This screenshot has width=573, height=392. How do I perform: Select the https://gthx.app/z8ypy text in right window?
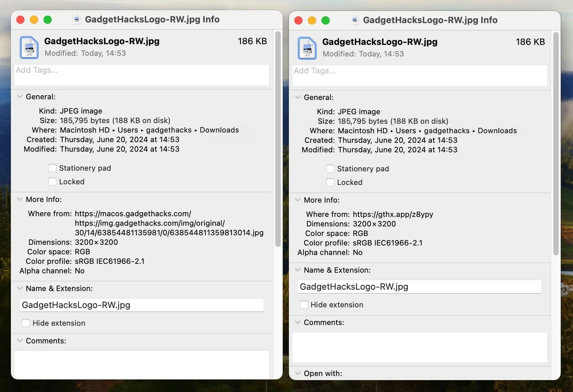pos(393,214)
